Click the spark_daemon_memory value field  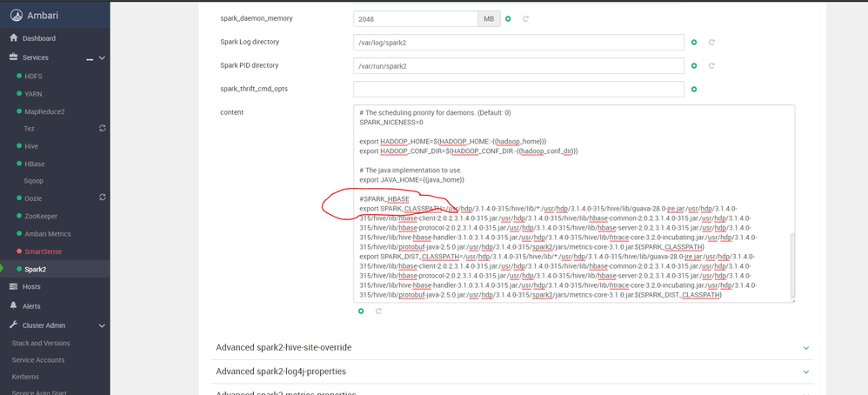coord(416,19)
